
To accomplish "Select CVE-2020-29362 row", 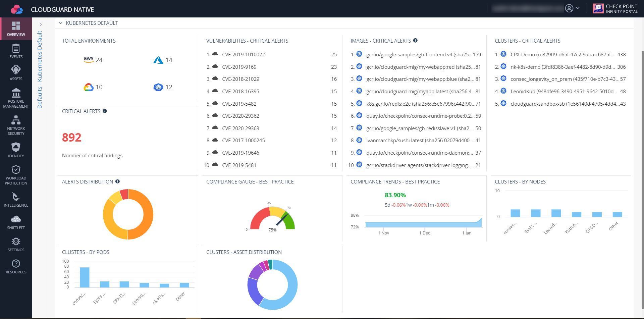I will tap(272, 116).
